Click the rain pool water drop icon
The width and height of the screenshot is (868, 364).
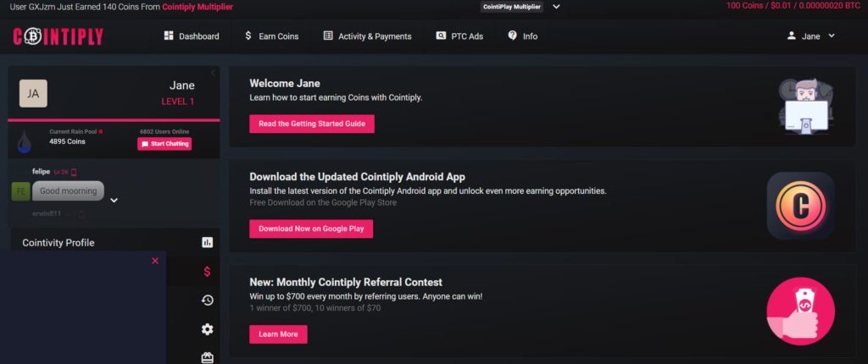pyautogui.click(x=24, y=141)
